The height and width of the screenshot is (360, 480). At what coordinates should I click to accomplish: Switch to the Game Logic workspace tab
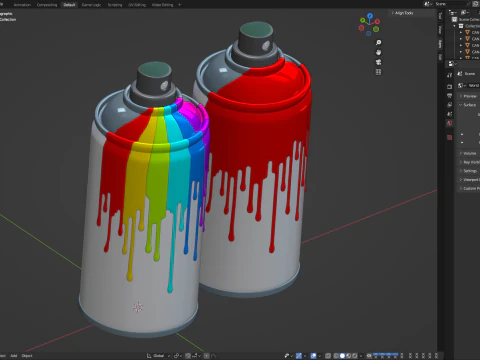91,5
